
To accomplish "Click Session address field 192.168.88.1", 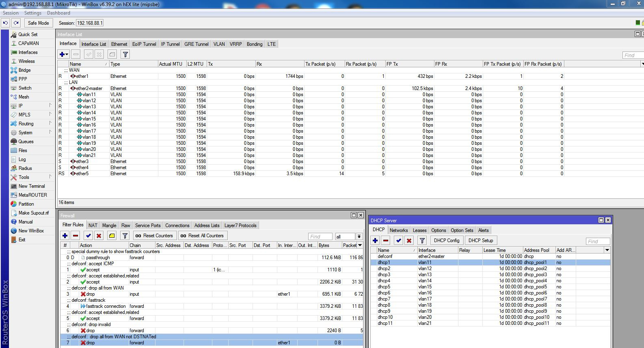I will pyautogui.click(x=90, y=23).
